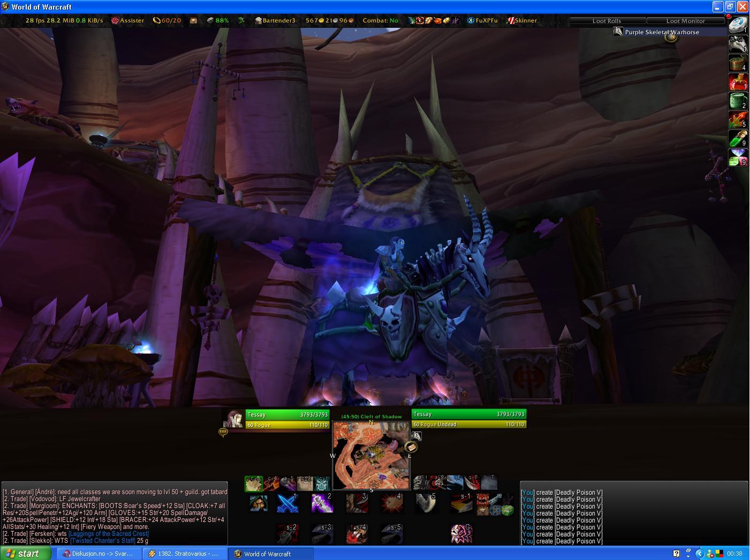
Task: Click the chat bubble icon under player portrait
Action: pyautogui.click(x=223, y=432)
